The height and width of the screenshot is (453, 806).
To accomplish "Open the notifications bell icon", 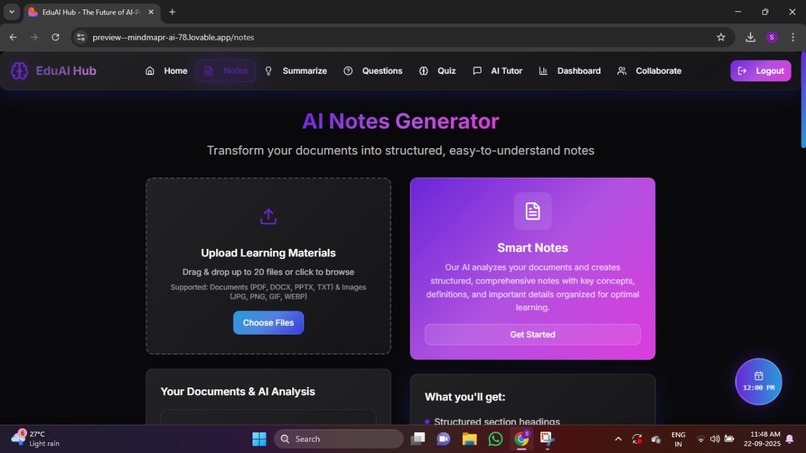I will 790,439.
